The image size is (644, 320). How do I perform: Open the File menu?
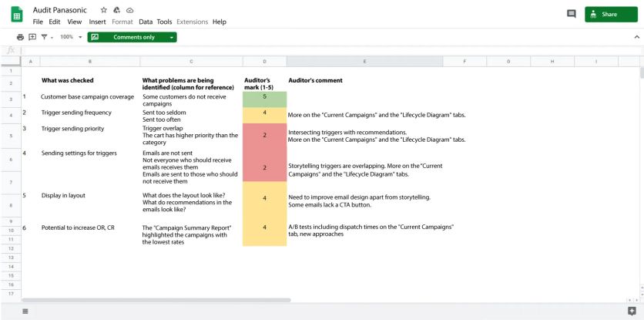(38, 22)
